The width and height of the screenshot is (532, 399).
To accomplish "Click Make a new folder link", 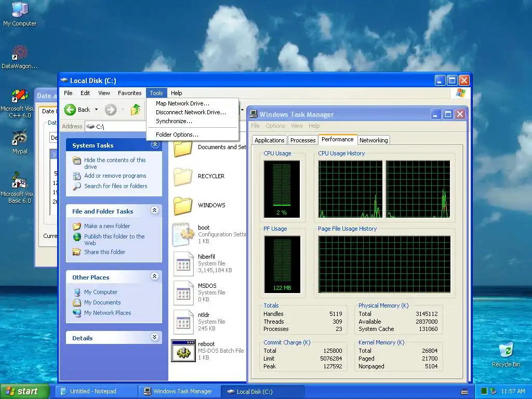I will 107,226.
